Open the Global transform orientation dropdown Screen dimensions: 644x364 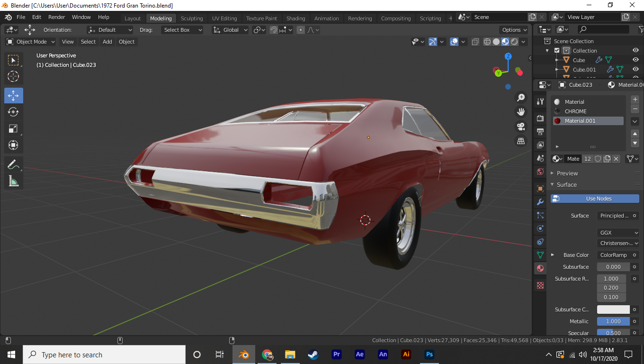tap(230, 30)
